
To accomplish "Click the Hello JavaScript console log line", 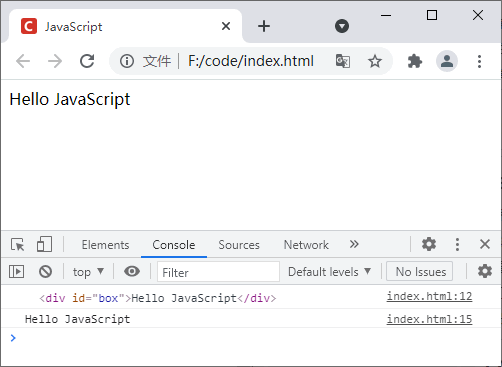I will coord(77,319).
